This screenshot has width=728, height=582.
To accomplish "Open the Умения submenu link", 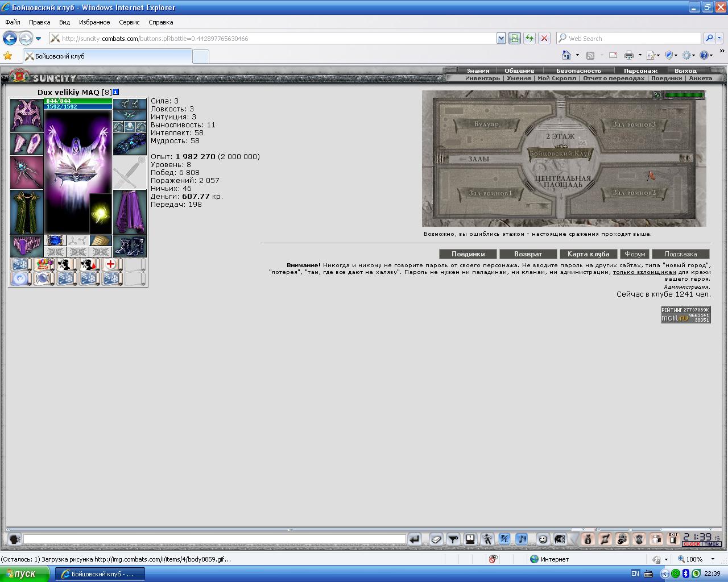I will [x=519, y=78].
